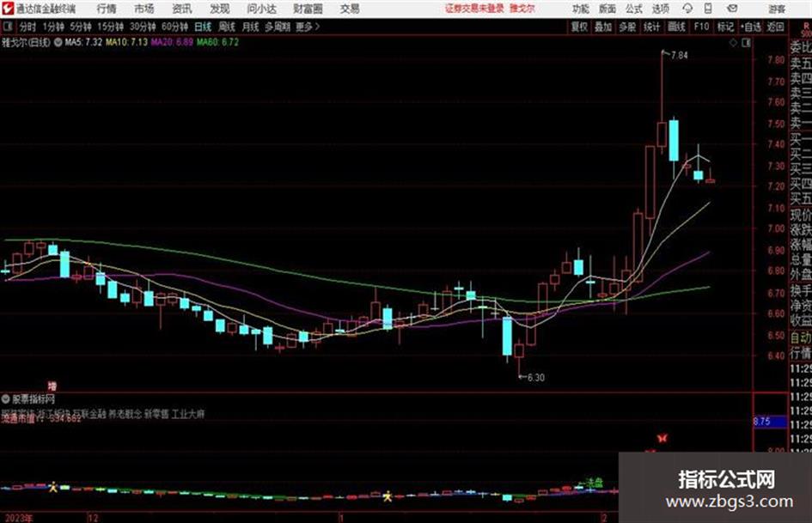This screenshot has width=812, height=523.
Task: Click the red 雅戈尔 stock name in the title bar
Action: click(x=522, y=9)
